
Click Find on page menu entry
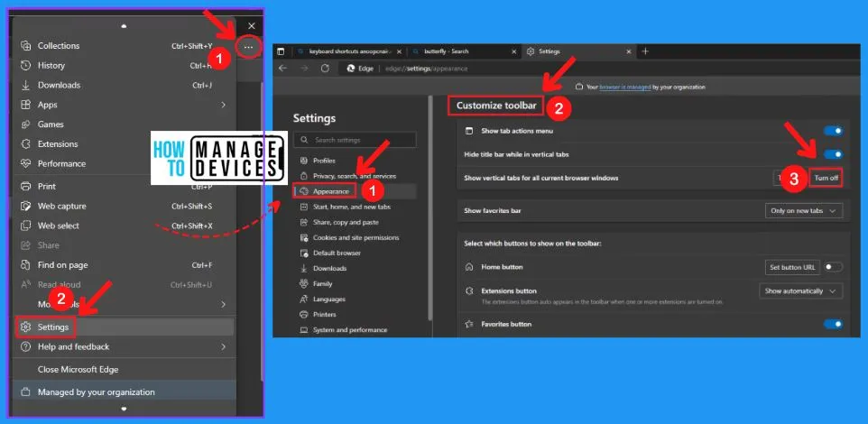click(123, 265)
